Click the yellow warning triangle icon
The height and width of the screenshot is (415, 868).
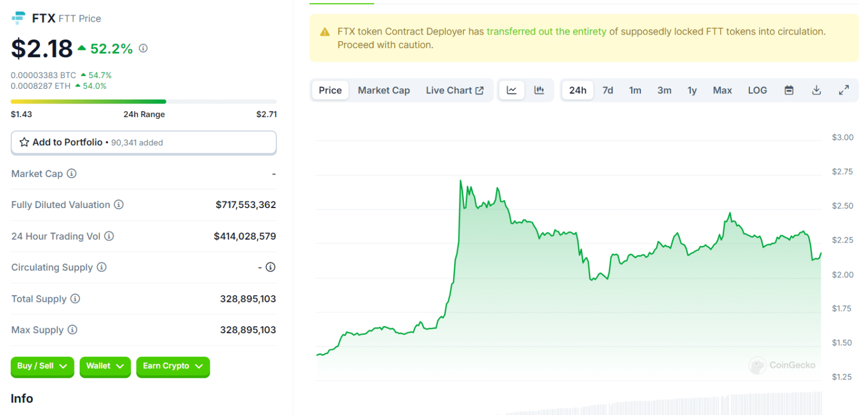pos(325,32)
